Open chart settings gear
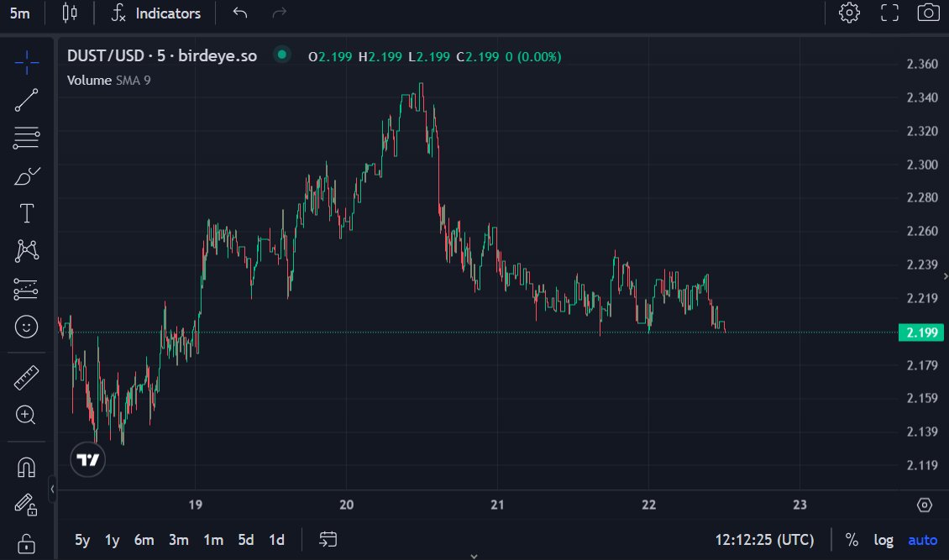Screen dimensions: 949x560 pos(849,13)
